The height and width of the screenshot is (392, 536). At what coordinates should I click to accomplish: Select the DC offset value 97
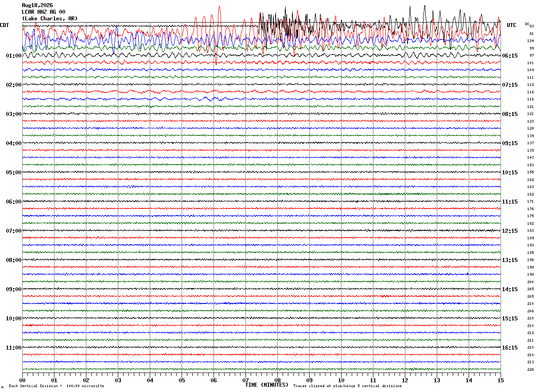(x=532, y=56)
